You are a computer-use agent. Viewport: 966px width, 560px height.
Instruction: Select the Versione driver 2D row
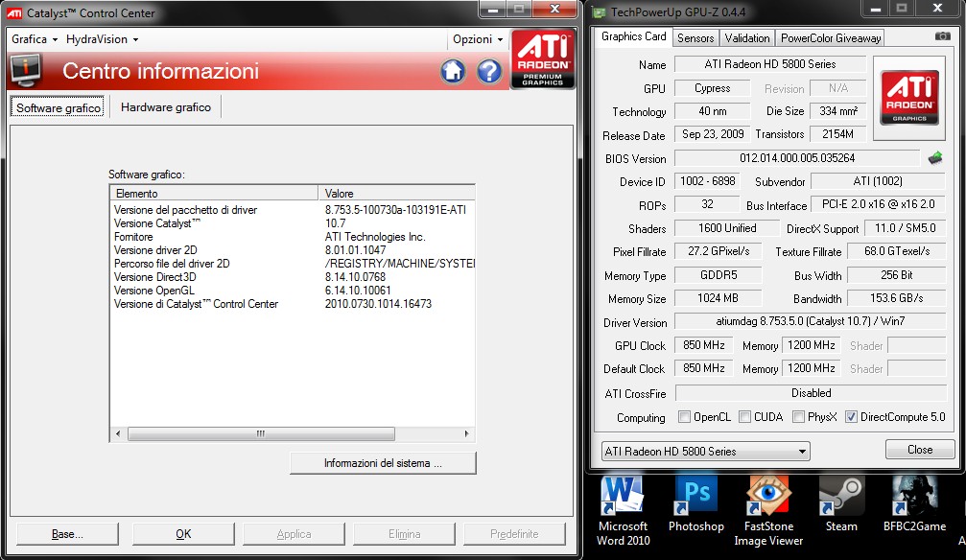click(293, 250)
